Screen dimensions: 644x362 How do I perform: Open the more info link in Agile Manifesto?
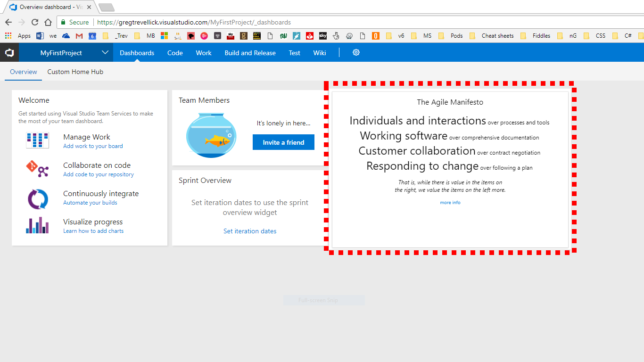point(450,203)
